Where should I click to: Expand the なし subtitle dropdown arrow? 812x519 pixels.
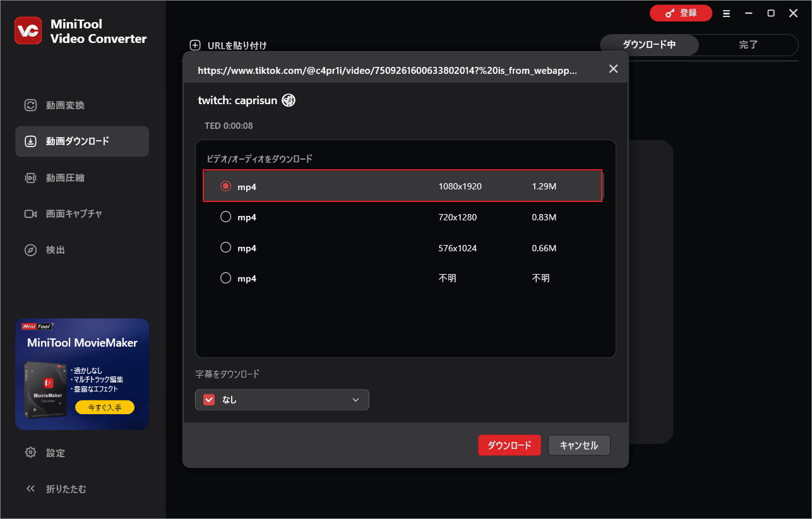355,400
